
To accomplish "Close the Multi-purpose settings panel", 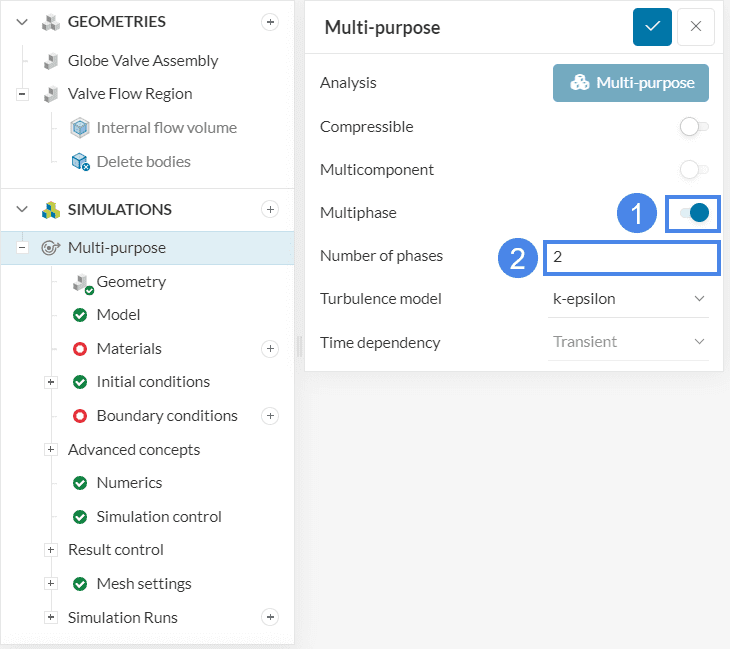I will point(696,27).
